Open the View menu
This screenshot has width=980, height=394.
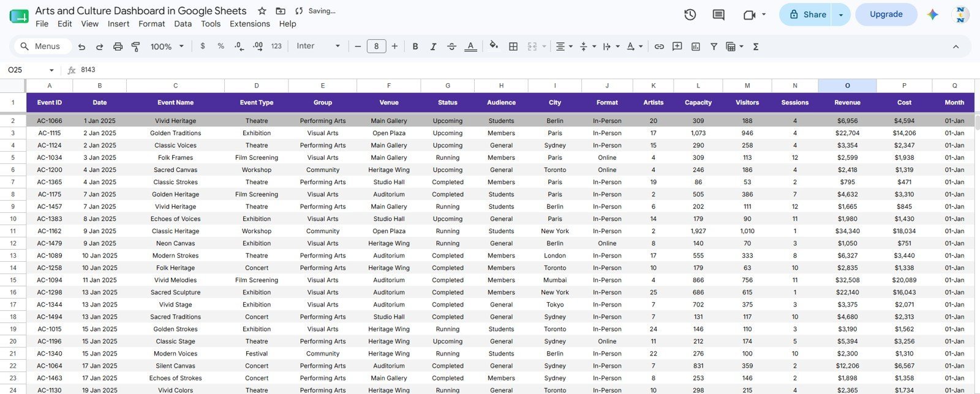point(90,24)
